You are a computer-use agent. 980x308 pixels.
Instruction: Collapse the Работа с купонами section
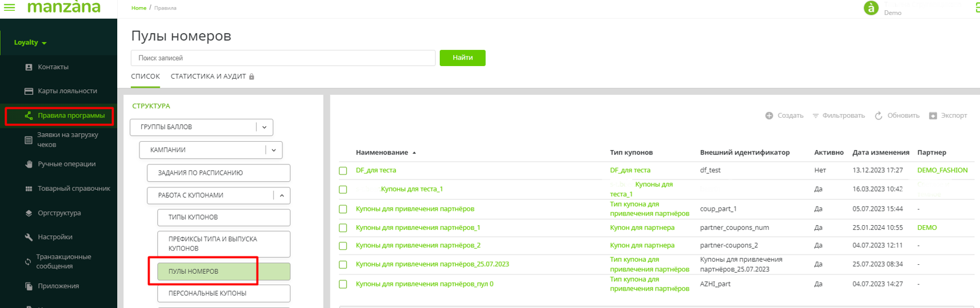282,196
